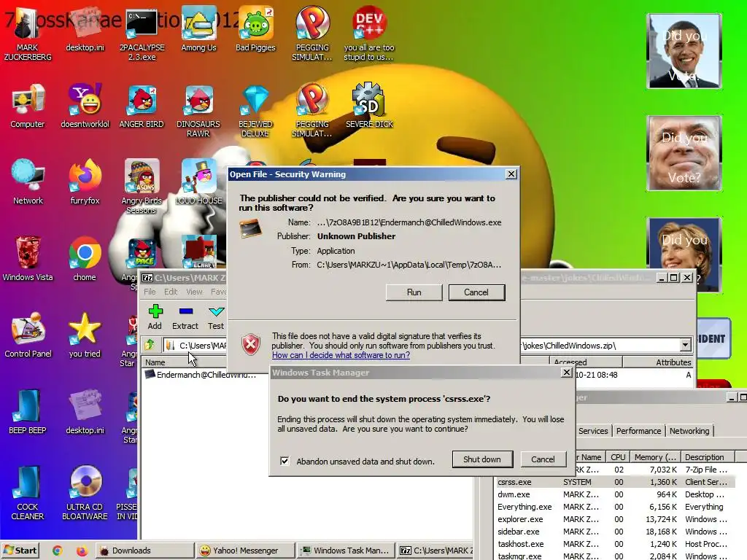Select the DEV C++ 'you all are too stupid' icon
Viewport: 747px width, 560px height.
(369, 34)
